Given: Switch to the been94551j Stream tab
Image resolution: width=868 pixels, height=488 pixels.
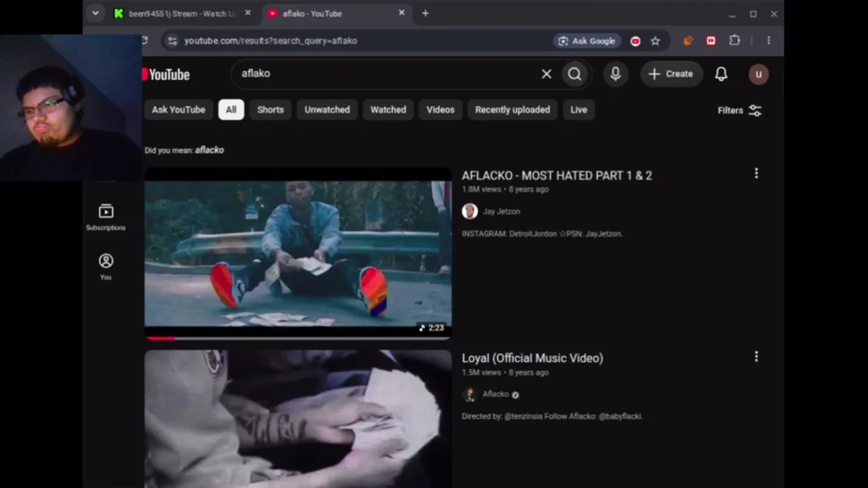Looking at the screenshot, I should pos(182,14).
